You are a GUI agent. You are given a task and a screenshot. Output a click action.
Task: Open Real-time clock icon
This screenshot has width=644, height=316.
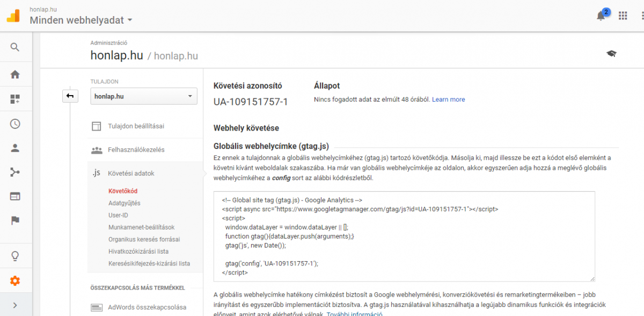coord(15,124)
